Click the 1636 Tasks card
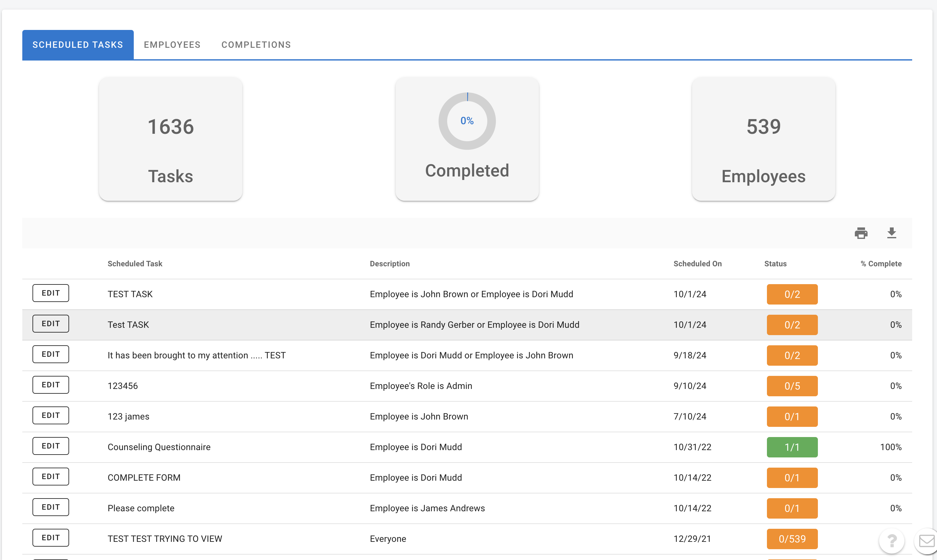 click(x=170, y=139)
